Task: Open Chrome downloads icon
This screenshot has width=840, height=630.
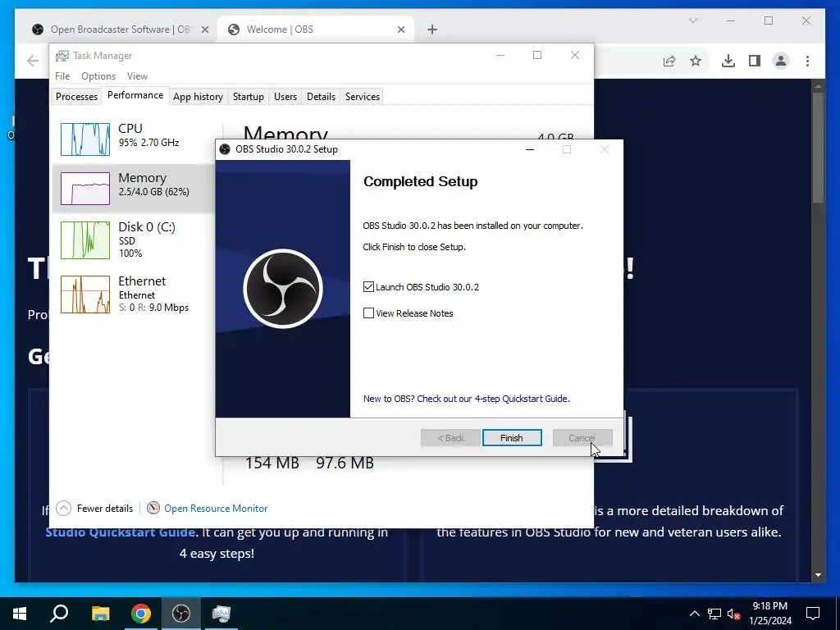Action: point(728,61)
